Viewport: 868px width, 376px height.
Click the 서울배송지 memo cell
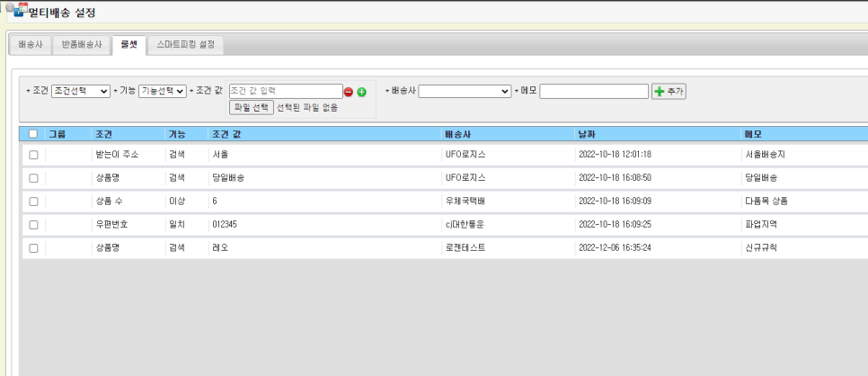[x=765, y=155]
